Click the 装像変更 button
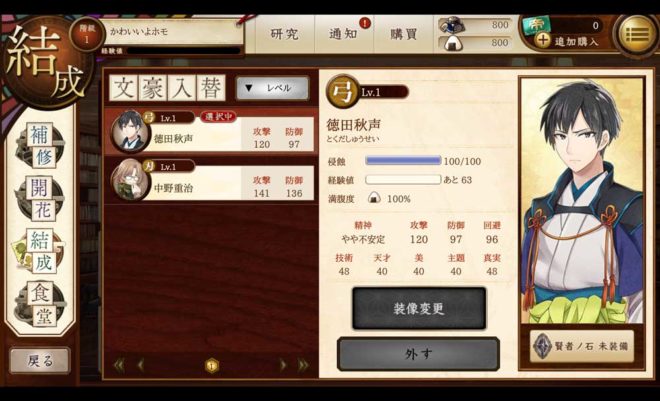Screen dimensions: 660x401 419,308
